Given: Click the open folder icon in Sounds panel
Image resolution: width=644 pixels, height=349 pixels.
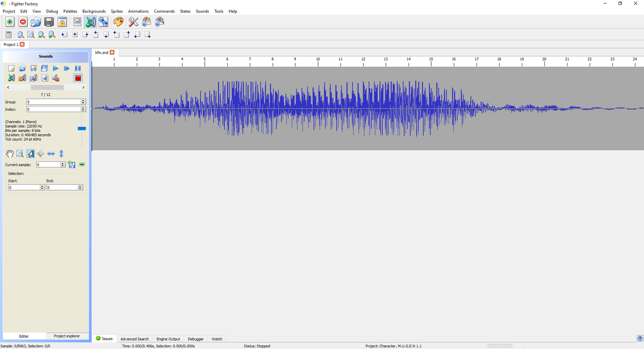Looking at the screenshot, I should (23, 68).
